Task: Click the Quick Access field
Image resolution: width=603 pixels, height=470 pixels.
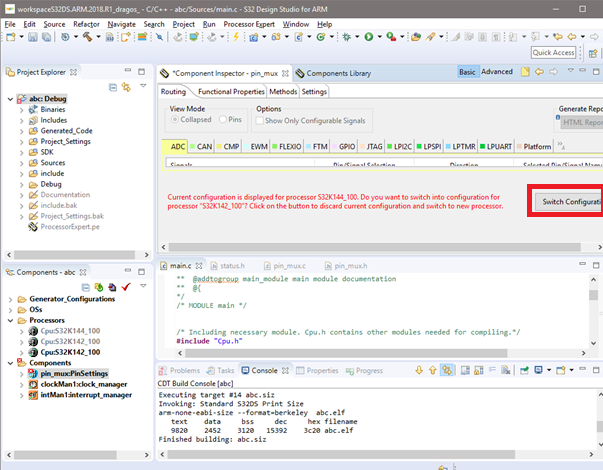Action: coord(553,53)
